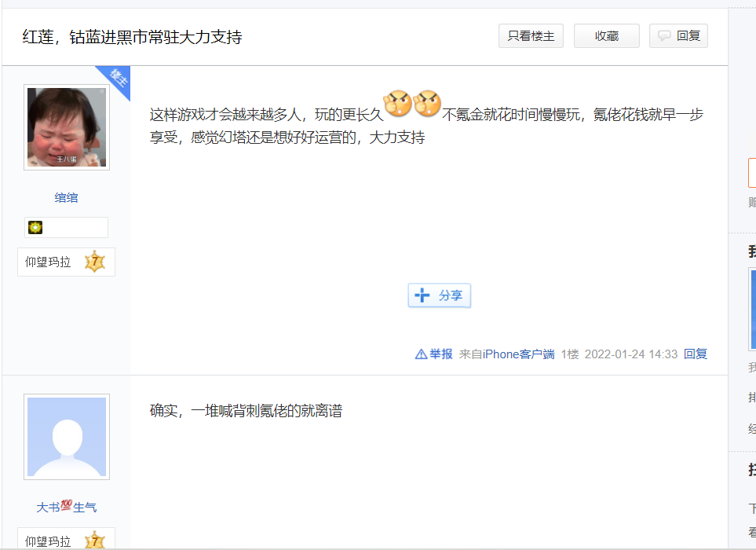Click the 回复 button in the thread header
Image resolution: width=756 pixels, height=550 pixels.
[x=678, y=35]
